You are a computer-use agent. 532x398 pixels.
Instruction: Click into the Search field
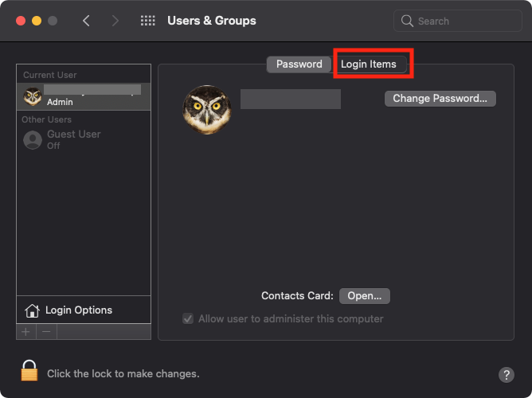457,21
